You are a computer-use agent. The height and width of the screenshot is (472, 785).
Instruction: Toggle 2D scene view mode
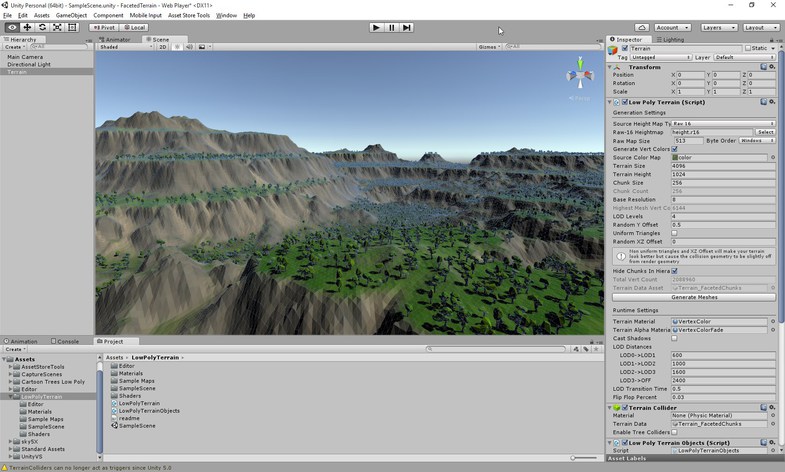tap(163, 47)
